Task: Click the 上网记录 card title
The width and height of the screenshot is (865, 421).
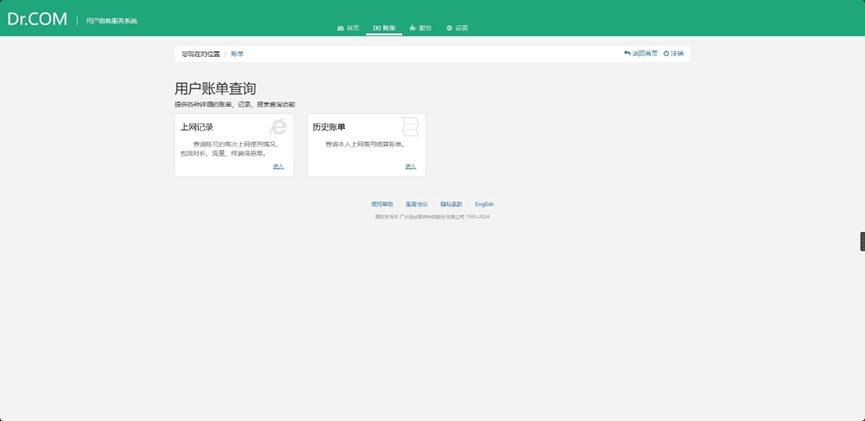Action: (197, 127)
